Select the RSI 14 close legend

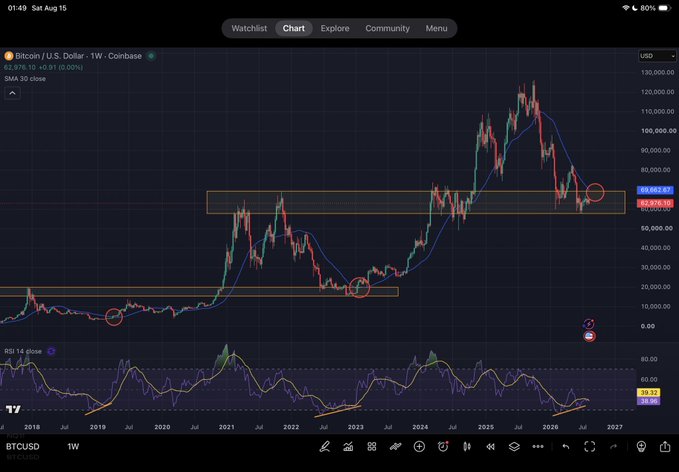(x=23, y=351)
